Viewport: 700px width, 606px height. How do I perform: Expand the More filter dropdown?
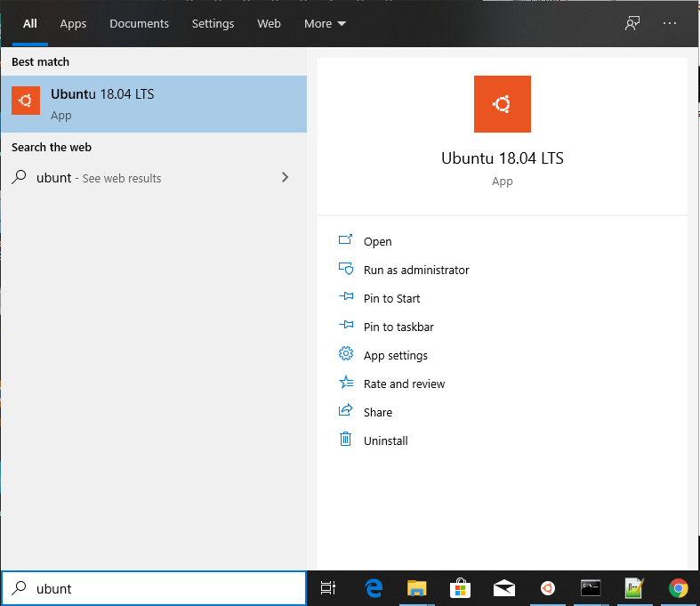tap(325, 24)
